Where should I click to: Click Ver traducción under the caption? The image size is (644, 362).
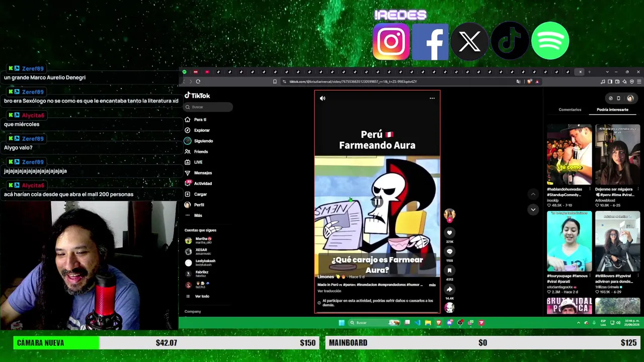329,291
